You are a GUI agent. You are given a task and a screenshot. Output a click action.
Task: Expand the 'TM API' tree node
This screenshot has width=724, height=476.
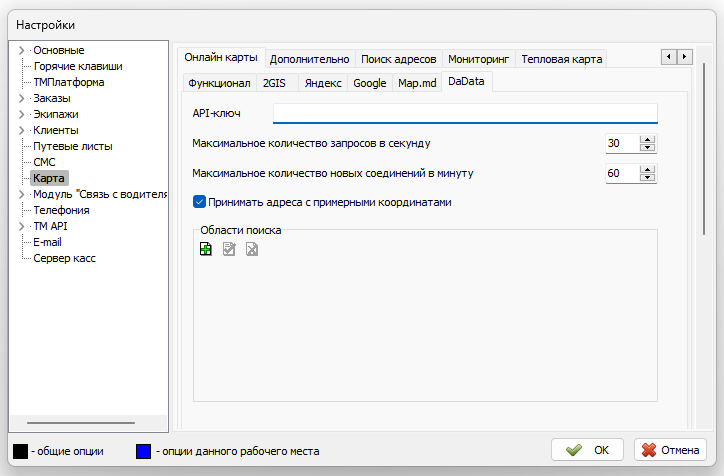21,226
